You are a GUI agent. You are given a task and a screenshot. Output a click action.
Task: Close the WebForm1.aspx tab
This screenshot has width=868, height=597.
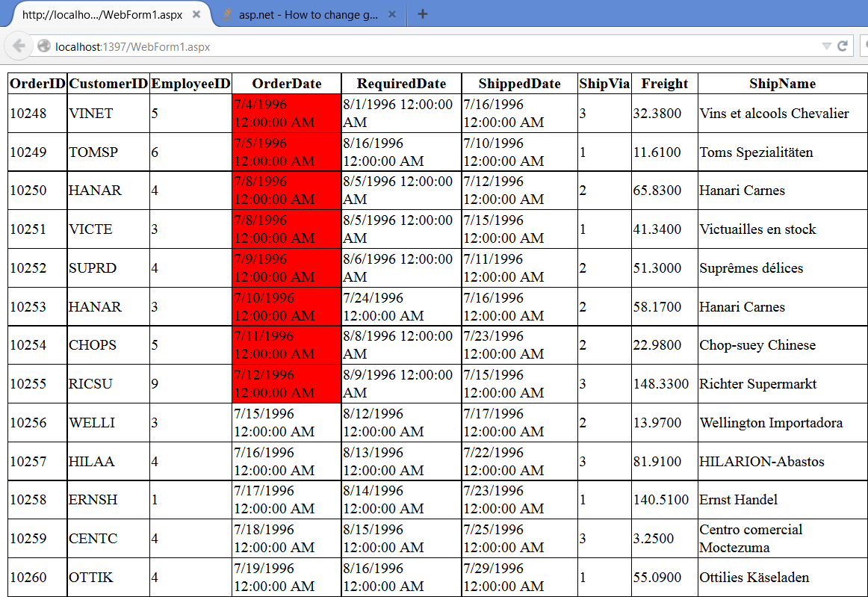(196, 14)
